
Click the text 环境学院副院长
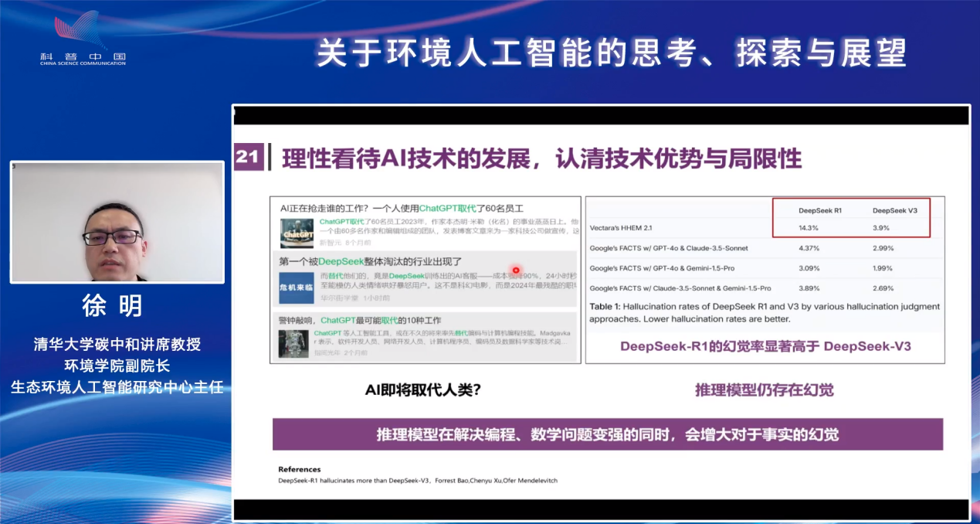coord(117,366)
